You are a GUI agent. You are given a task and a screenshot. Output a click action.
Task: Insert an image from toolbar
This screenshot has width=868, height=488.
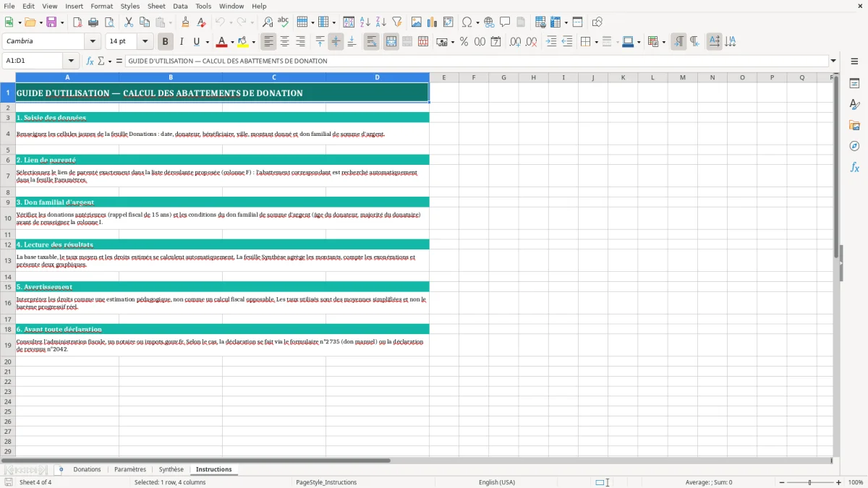pos(417,22)
